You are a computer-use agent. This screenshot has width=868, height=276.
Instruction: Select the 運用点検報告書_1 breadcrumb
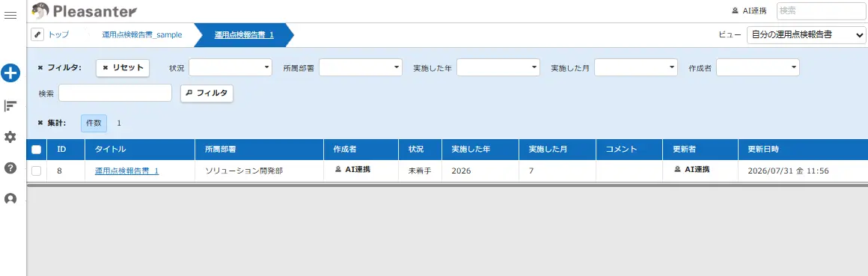tap(244, 34)
